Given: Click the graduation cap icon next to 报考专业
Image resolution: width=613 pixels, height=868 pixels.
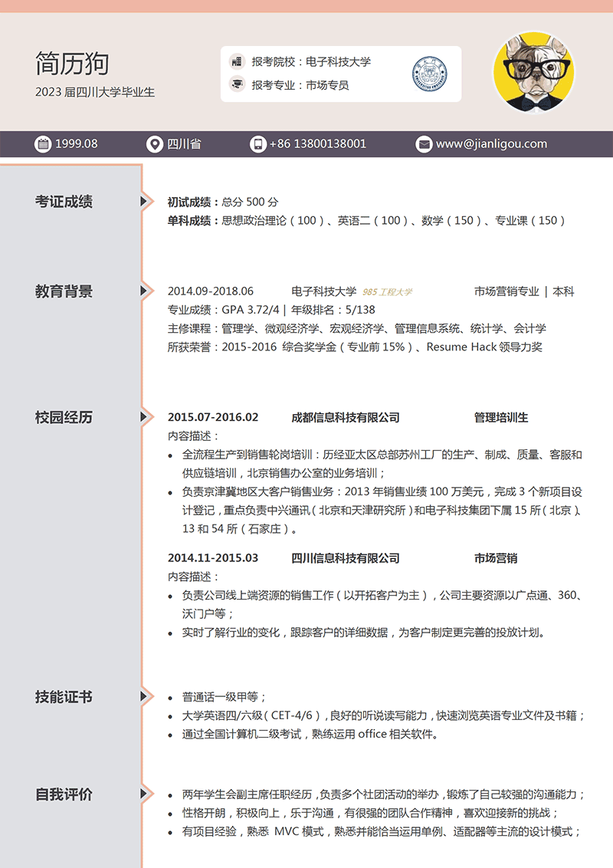Looking at the screenshot, I should click(237, 85).
